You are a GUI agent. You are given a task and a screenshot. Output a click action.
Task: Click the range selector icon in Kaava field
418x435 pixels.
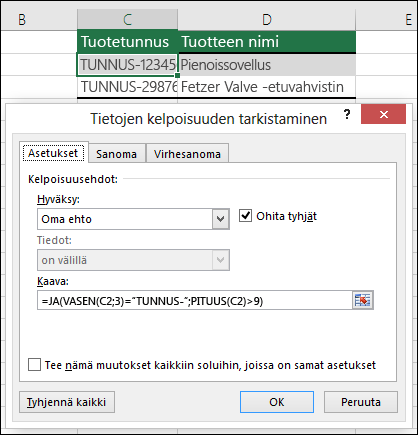363,300
